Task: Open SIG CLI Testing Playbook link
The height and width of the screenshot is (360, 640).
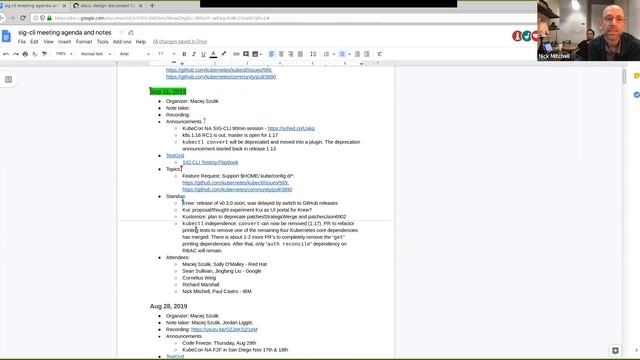Action: pyautogui.click(x=210, y=162)
